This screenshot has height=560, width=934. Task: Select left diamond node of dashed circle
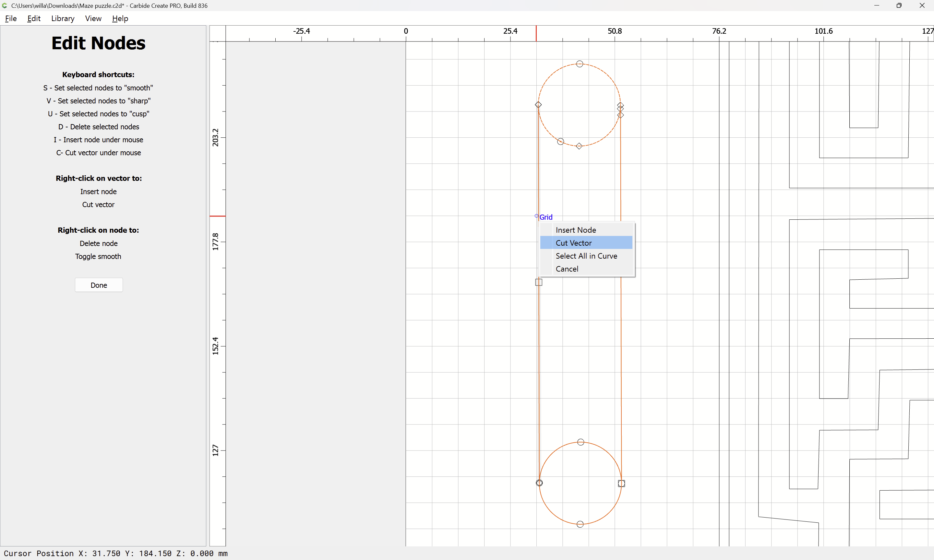tap(538, 105)
